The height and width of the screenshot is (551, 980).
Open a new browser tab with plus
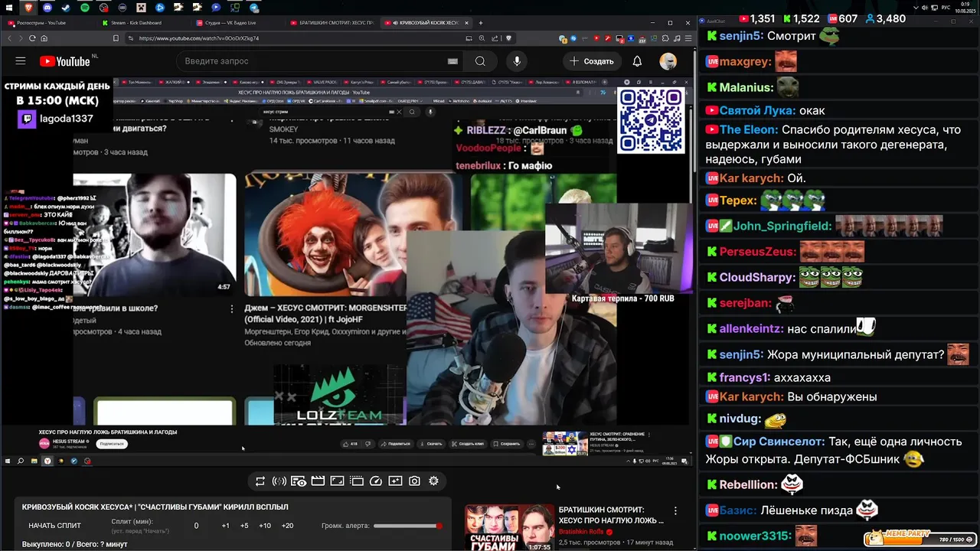[x=481, y=23]
